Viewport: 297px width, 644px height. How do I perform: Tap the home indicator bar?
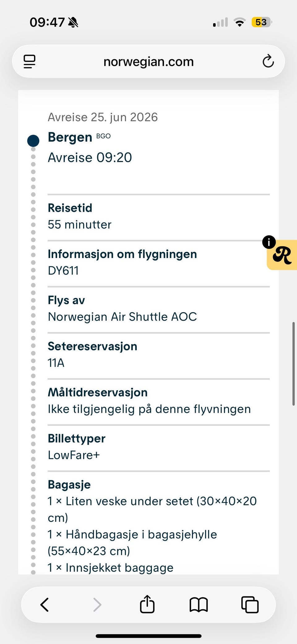click(148, 636)
